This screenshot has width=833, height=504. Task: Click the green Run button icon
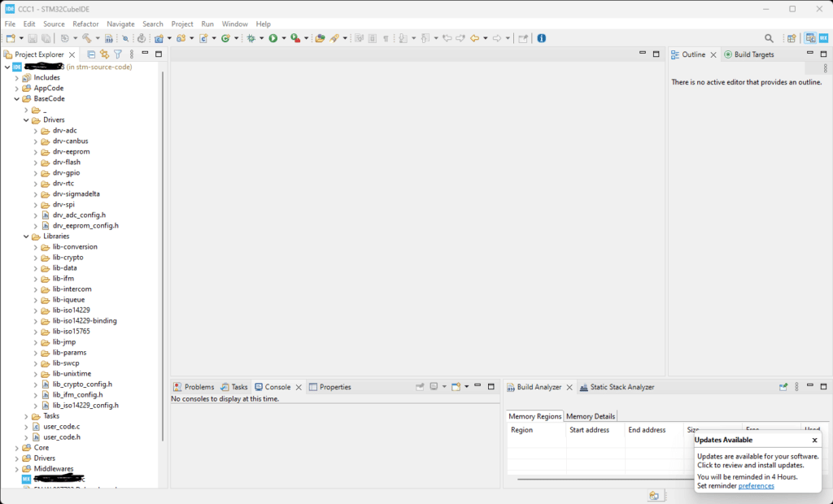pos(273,38)
